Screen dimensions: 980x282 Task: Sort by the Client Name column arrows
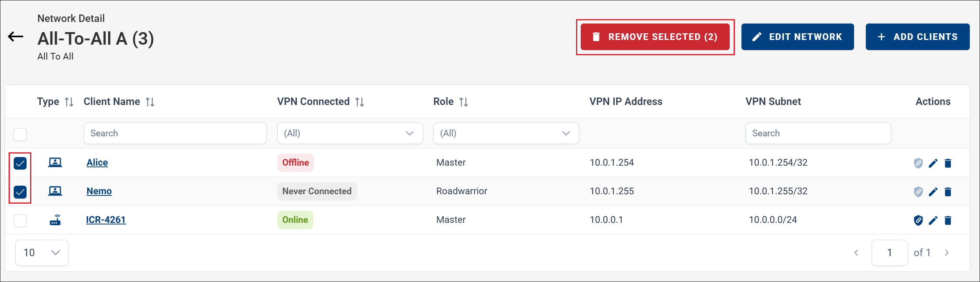(150, 102)
